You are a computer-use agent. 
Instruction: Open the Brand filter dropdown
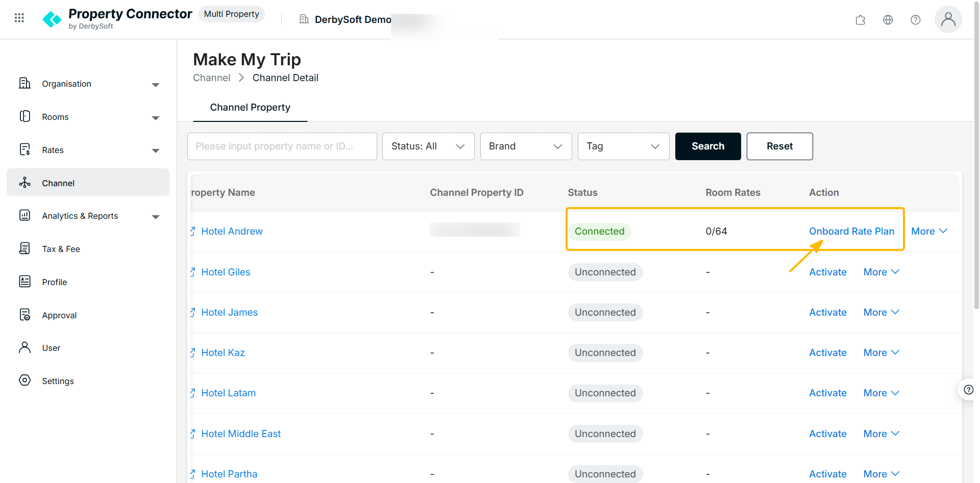[526, 146]
